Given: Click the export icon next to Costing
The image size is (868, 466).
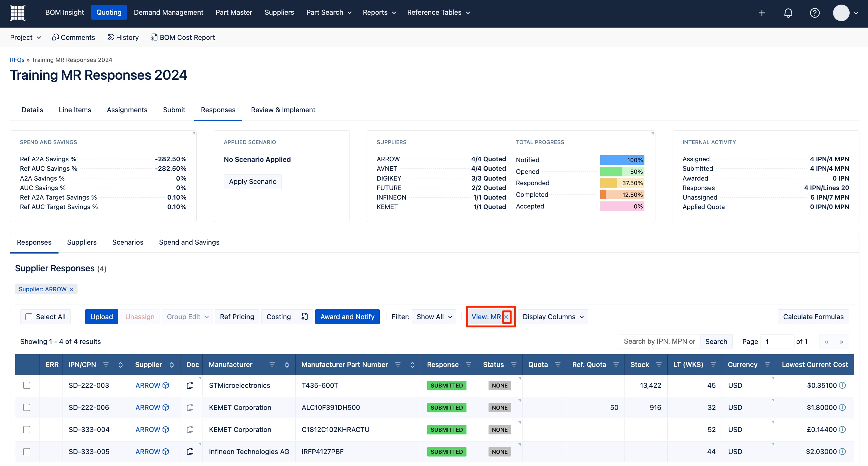Looking at the screenshot, I should click(x=305, y=317).
